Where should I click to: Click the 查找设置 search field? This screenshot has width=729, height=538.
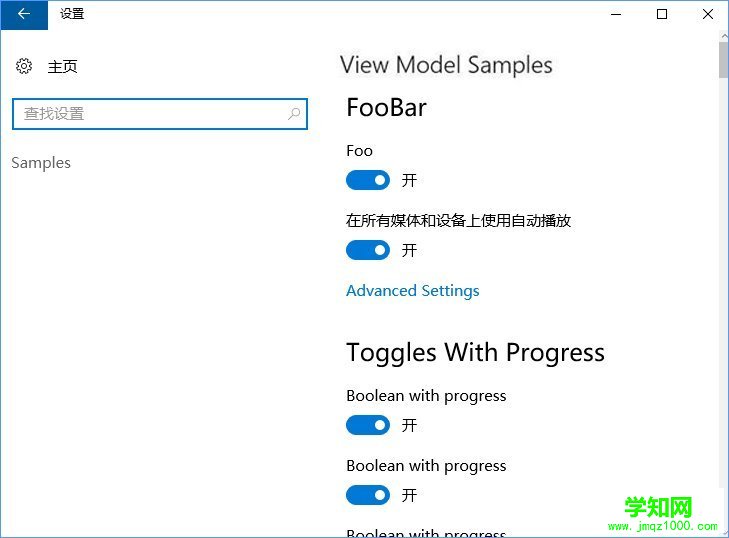(150, 114)
